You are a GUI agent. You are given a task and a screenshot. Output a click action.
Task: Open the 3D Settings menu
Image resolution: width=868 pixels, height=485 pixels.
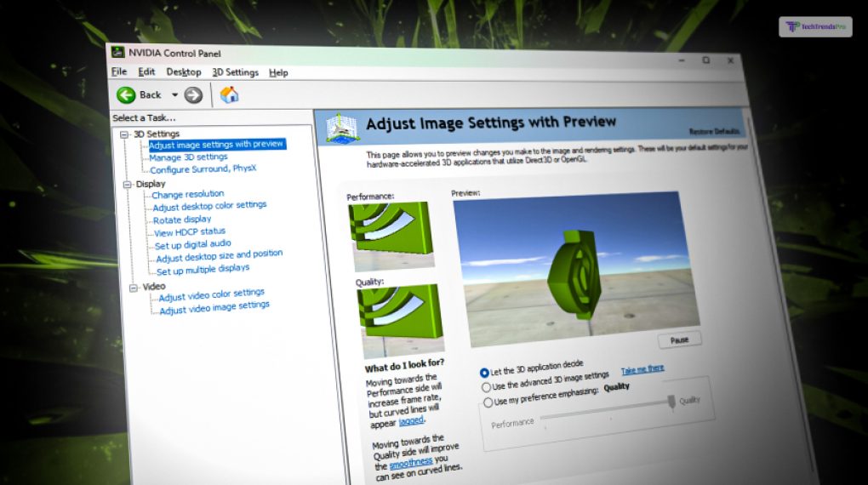pos(235,72)
